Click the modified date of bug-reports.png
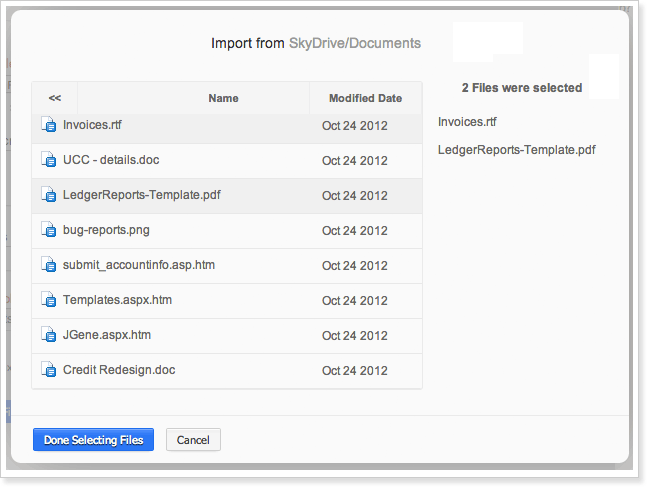The width and height of the screenshot is (650, 488). 355,231
